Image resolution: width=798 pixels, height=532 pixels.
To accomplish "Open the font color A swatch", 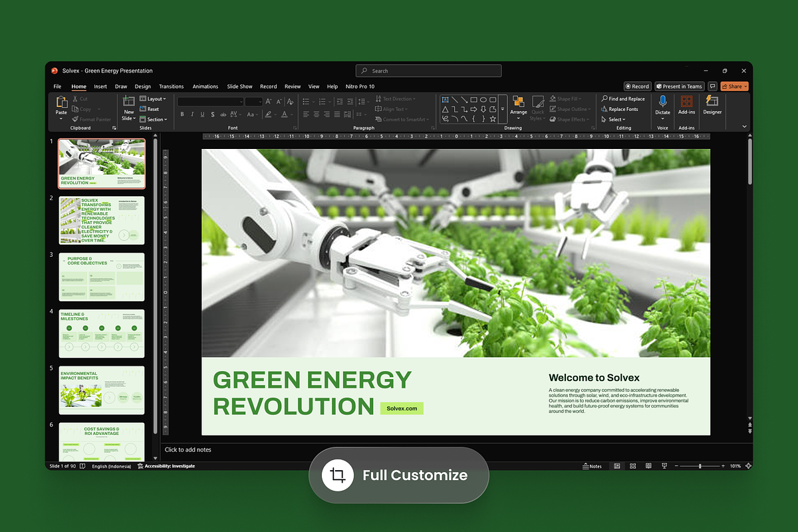I will click(x=284, y=114).
